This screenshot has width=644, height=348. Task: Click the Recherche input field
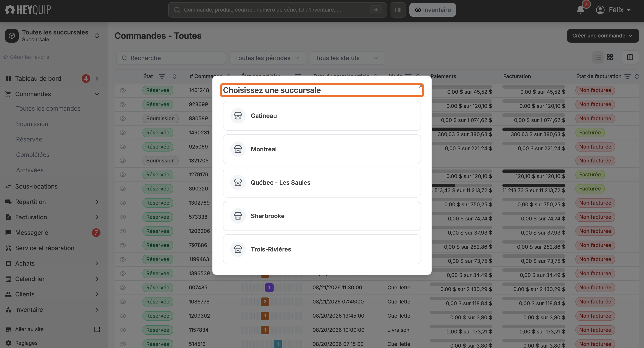point(171,58)
